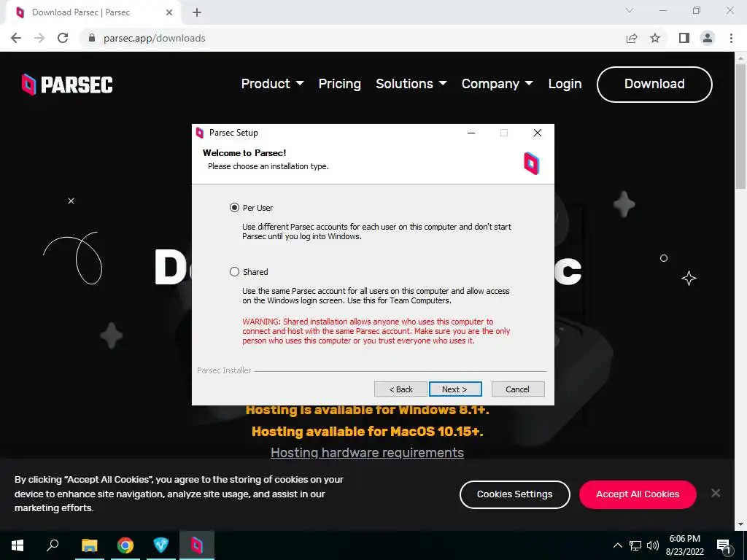Open the Pricing page
This screenshot has height=560, width=747.
[340, 84]
